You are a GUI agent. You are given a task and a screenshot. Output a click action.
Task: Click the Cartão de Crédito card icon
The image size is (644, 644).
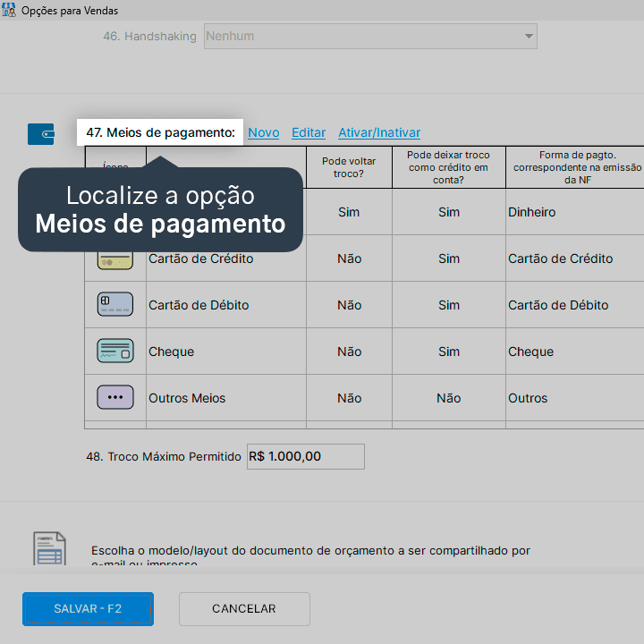(x=115, y=260)
